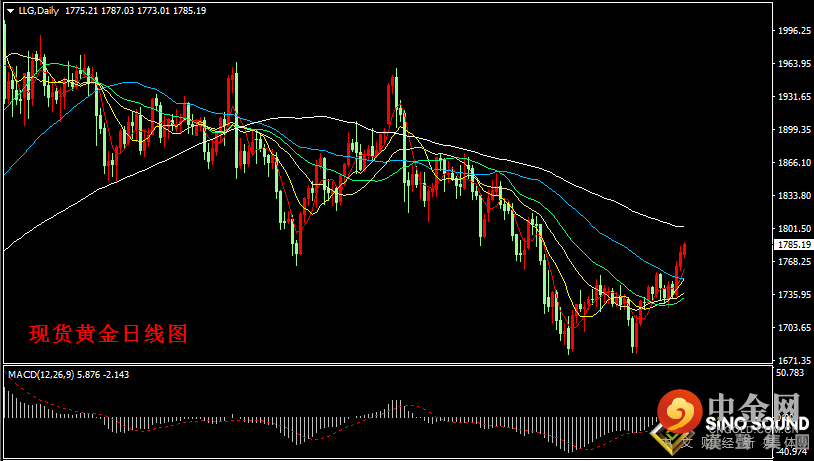Screen dimensions: 814x461
Task: Click the 1996.25 price scale label
Action: 794,31
